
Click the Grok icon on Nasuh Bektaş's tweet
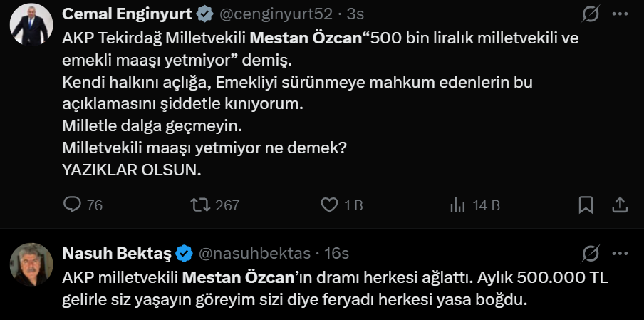pos(590,253)
